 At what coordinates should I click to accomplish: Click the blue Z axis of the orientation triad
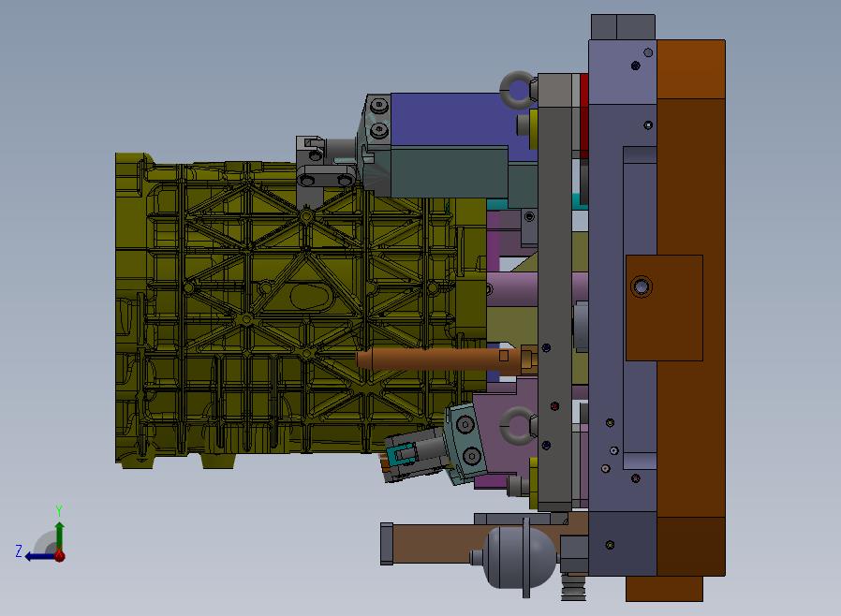coord(40,556)
